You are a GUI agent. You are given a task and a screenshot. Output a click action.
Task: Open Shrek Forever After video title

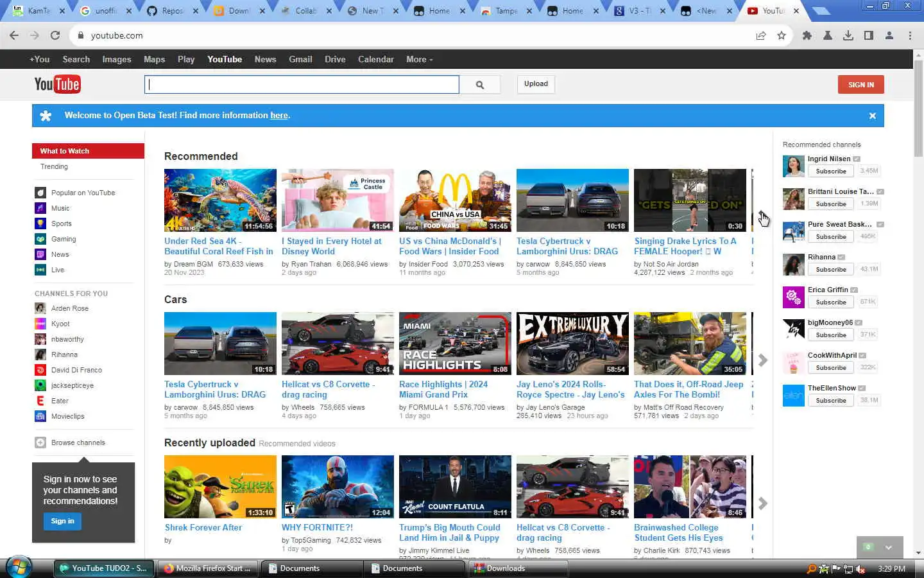[203, 528]
